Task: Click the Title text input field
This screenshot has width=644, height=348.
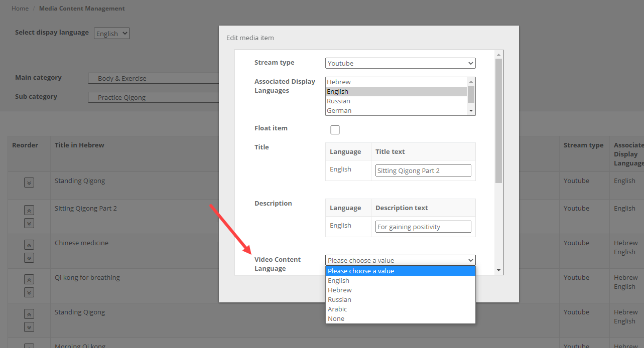Action: [x=423, y=170]
